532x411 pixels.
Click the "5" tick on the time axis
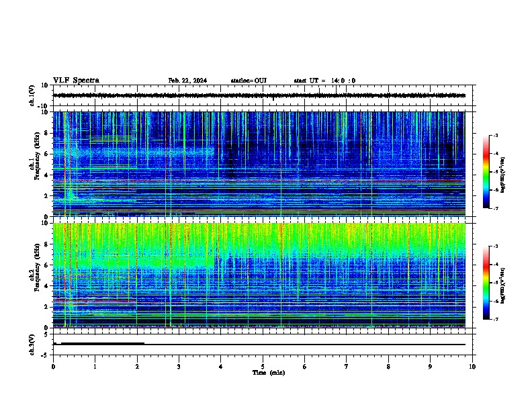coord(263,367)
